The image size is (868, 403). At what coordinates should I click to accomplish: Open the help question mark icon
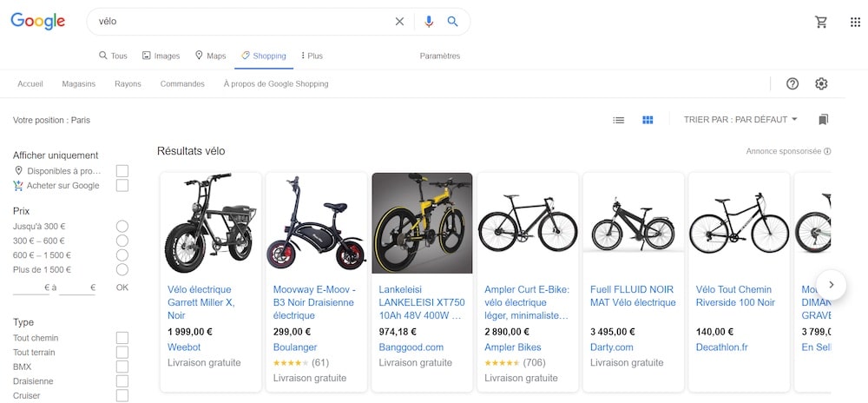coord(792,83)
